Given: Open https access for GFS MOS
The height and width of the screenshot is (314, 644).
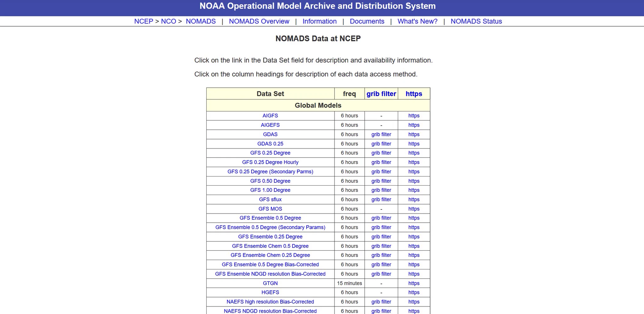Looking at the screenshot, I should [414, 209].
